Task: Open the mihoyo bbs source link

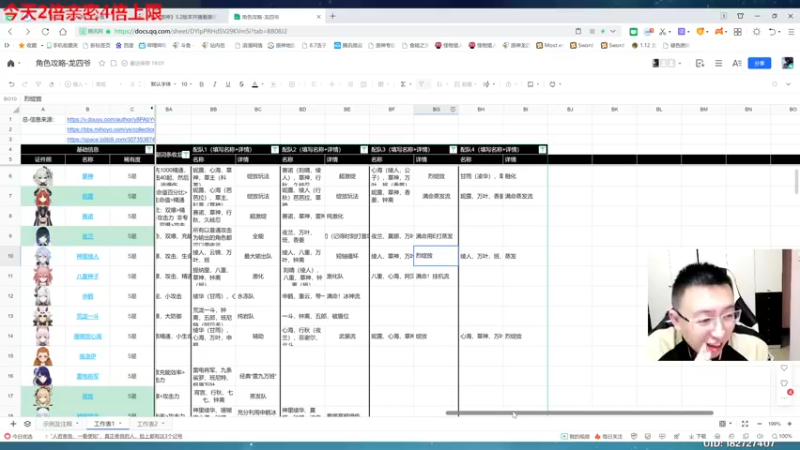Action: pos(111,130)
